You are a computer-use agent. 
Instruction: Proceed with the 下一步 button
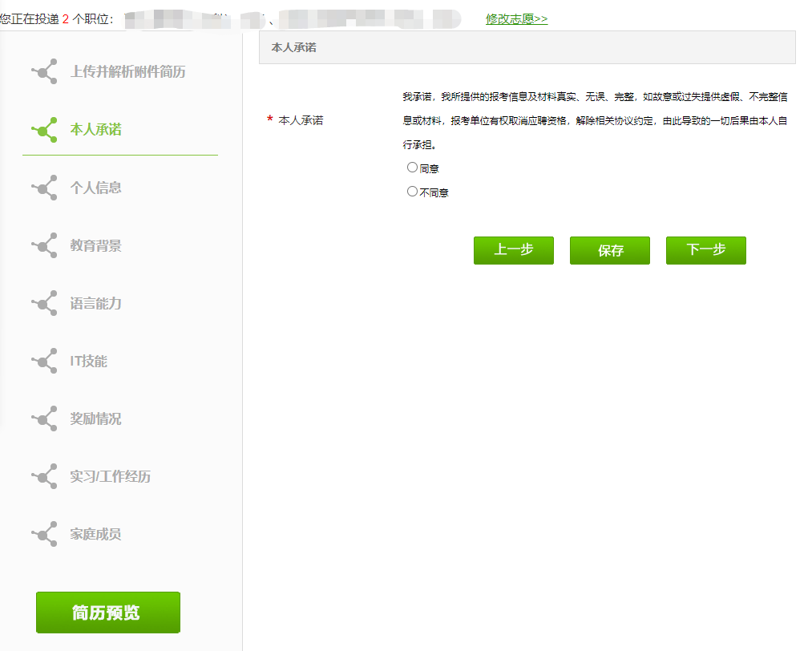pyautogui.click(x=705, y=250)
